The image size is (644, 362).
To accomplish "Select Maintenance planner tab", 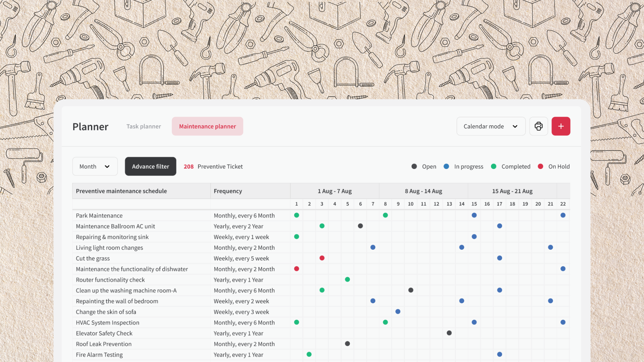I will (x=208, y=126).
